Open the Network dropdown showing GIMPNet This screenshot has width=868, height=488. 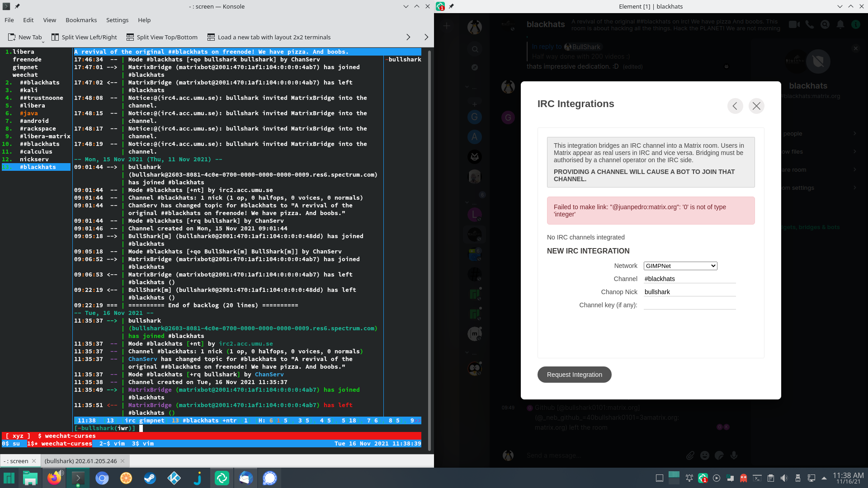[680, 266]
